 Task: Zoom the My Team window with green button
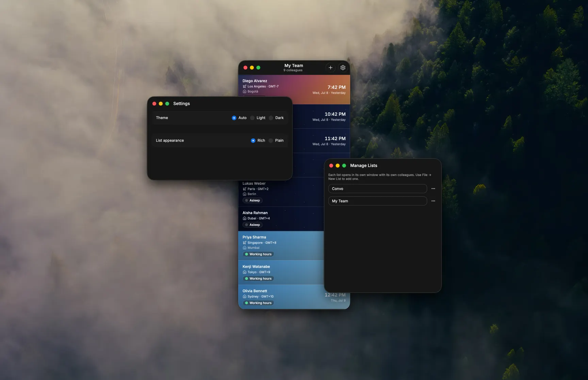tap(258, 68)
